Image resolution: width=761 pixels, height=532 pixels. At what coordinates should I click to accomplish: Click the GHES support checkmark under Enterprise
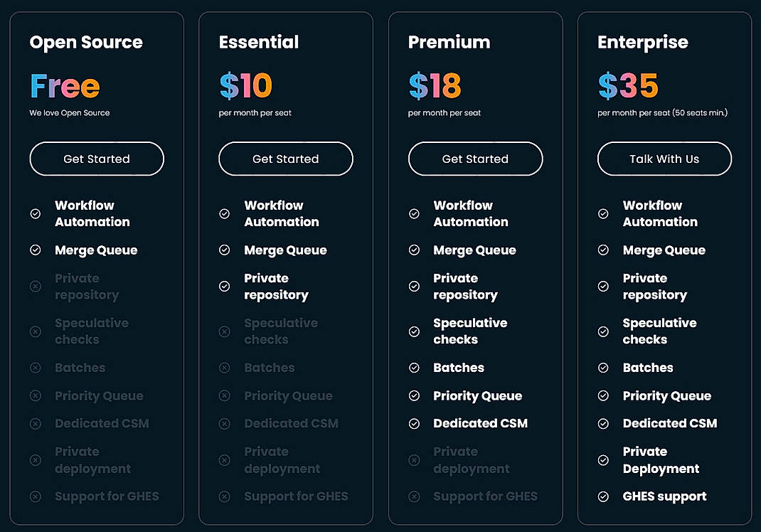(x=603, y=496)
